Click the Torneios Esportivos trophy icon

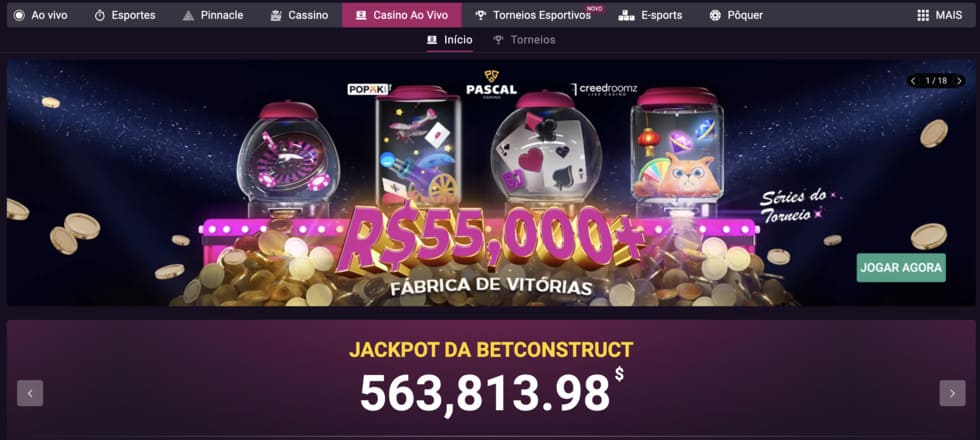[480, 16]
